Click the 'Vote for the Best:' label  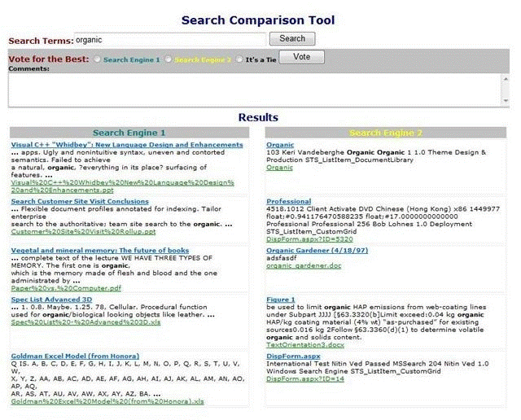click(x=49, y=59)
